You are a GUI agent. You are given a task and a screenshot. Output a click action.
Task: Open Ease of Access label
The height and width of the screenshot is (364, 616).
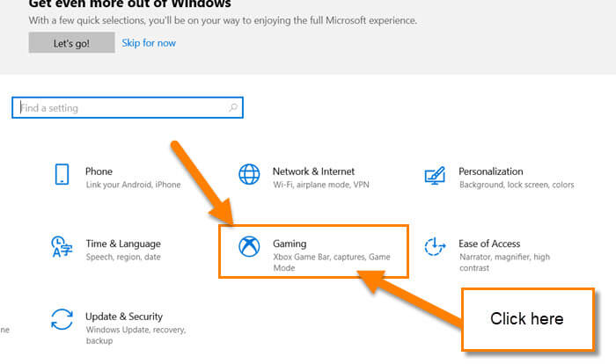489,244
